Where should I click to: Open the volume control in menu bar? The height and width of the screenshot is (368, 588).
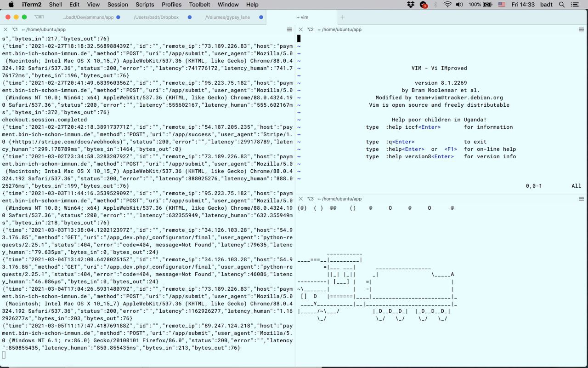tap(459, 4)
